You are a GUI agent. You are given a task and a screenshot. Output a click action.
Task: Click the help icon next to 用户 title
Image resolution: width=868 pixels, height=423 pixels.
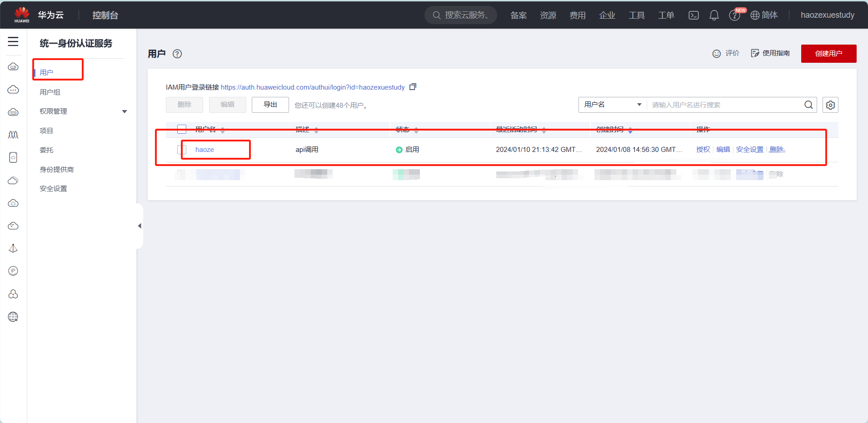pos(177,54)
